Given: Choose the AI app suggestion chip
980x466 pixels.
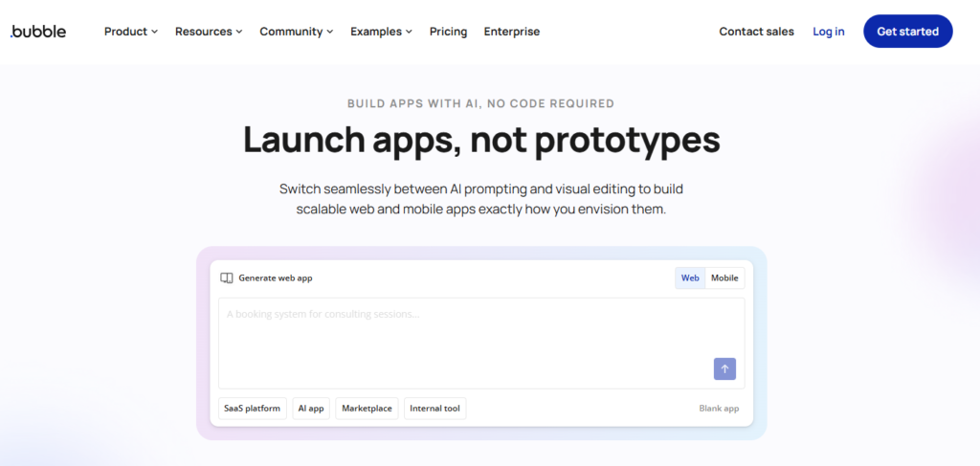Looking at the screenshot, I should click(311, 409).
